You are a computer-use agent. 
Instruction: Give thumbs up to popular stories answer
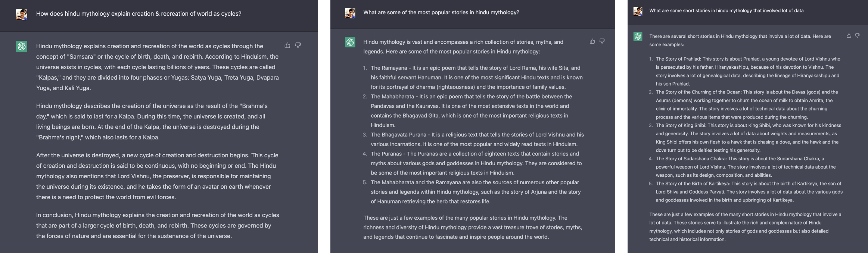592,41
